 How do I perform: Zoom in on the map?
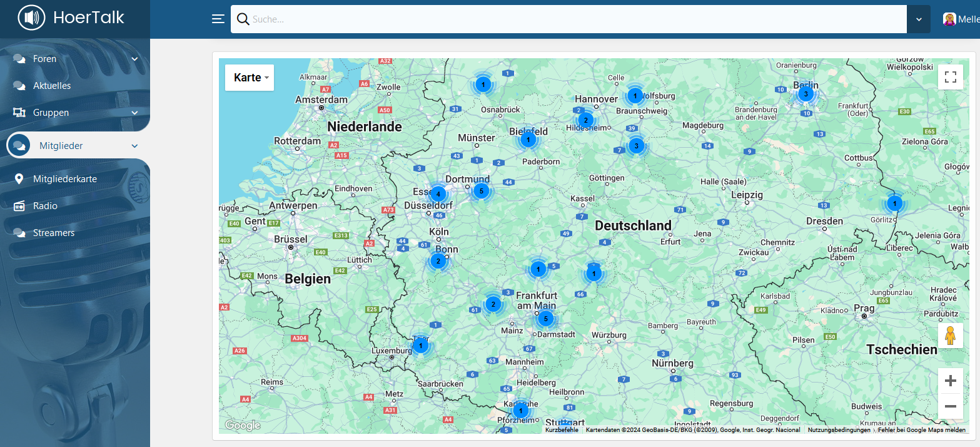click(x=950, y=381)
